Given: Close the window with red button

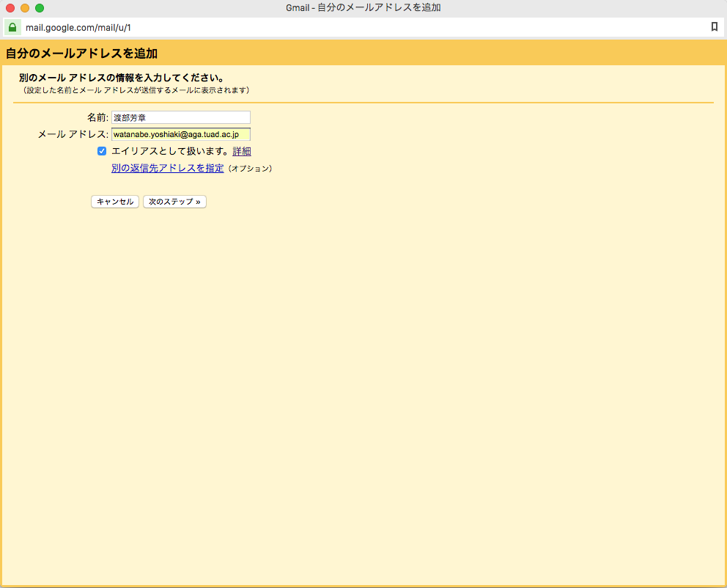Looking at the screenshot, I should (x=10, y=8).
